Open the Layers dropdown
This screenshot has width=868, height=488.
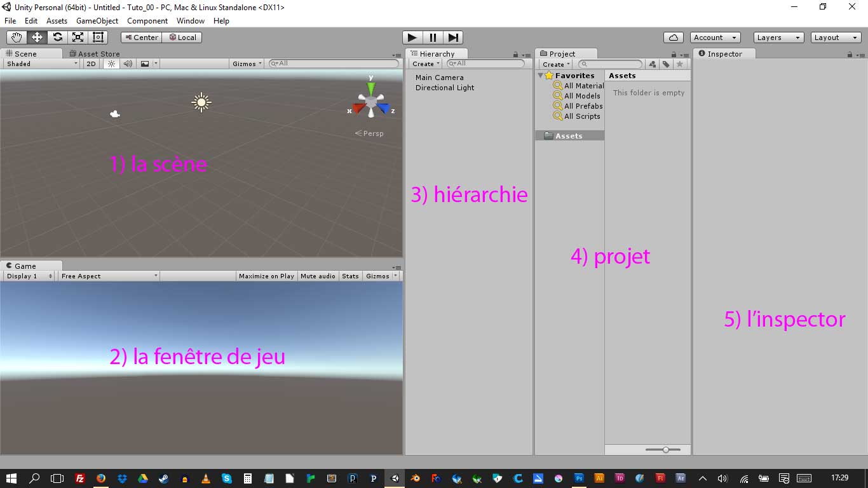pos(778,37)
